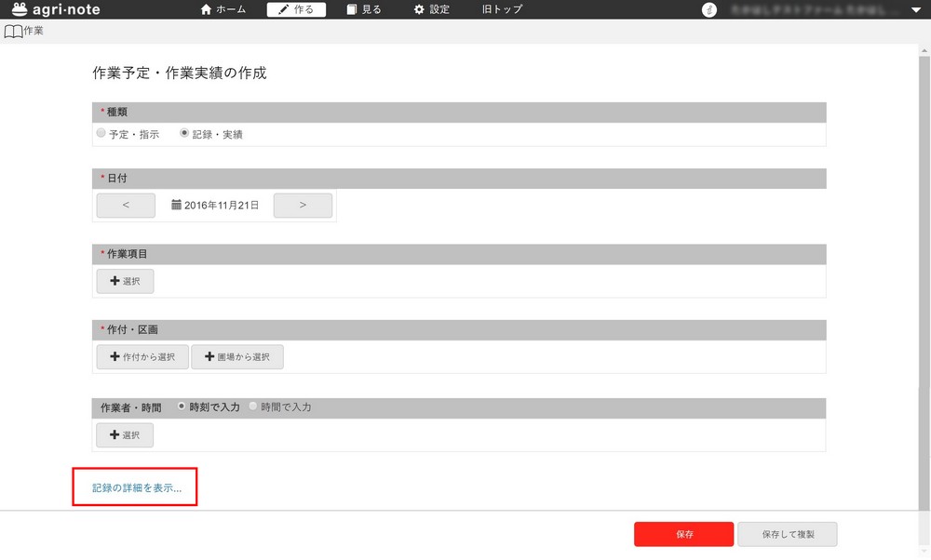Image resolution: width=931 pixels, height=560 pixels.
Task: Advance to next date with > button
Action: point(303,206)
